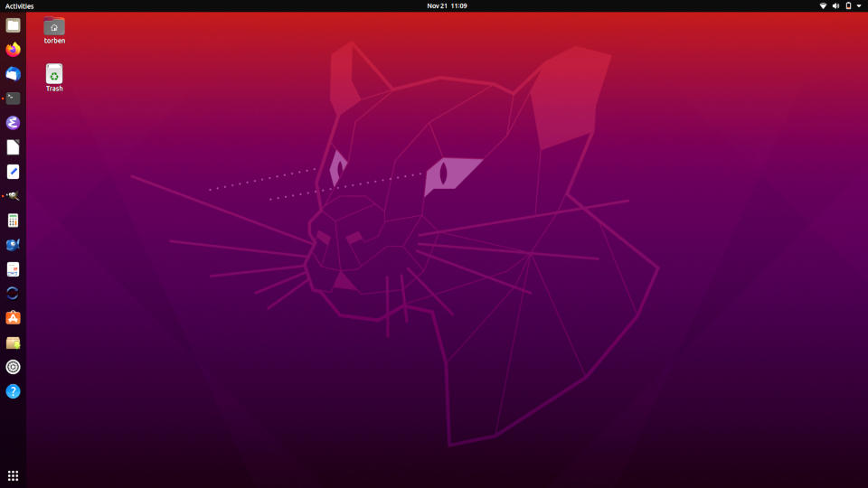Open the LibreOffice blank document icon
The height and width of the screenshot is (488, 868).
[13, 147]
